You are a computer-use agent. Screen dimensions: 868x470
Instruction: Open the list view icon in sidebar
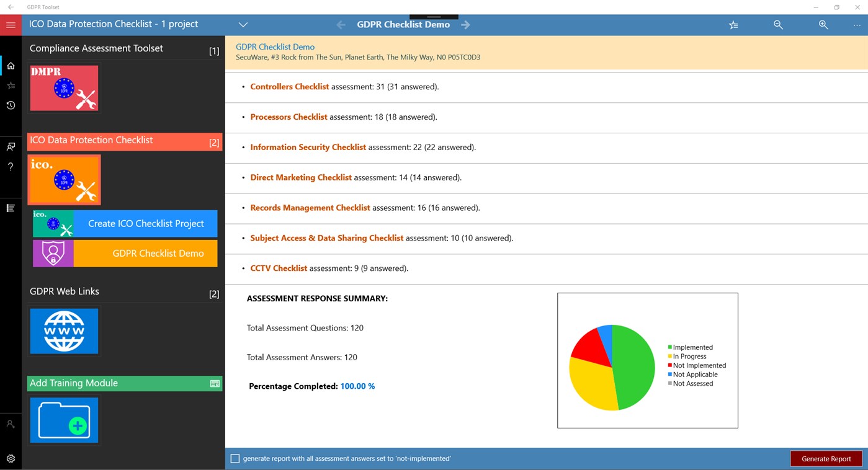pyautogui.click(x=10, y=208)
